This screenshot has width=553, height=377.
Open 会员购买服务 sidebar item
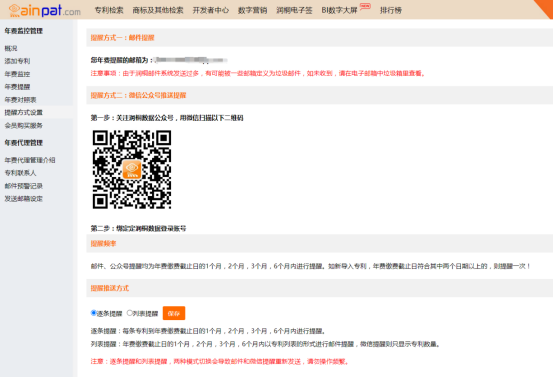24,126
